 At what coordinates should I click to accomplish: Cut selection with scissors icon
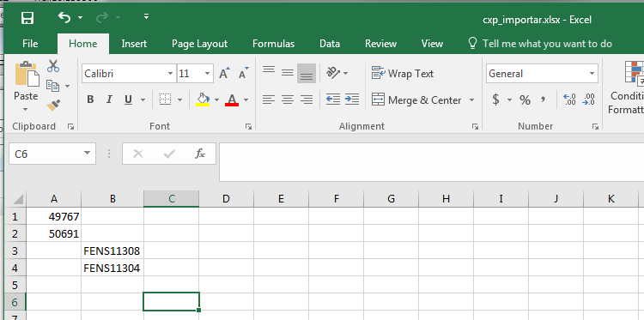point(53,66)
